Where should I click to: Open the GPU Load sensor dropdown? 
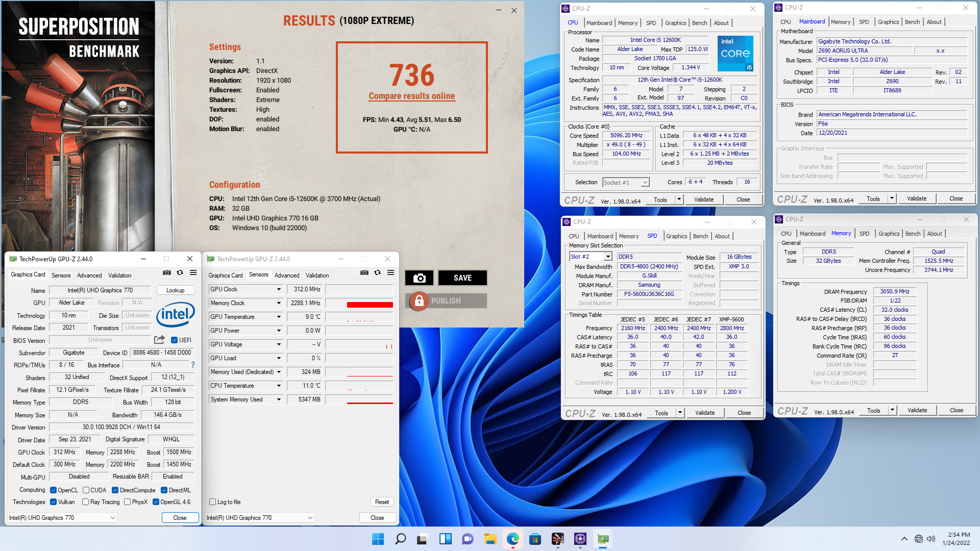coord(279,358)
